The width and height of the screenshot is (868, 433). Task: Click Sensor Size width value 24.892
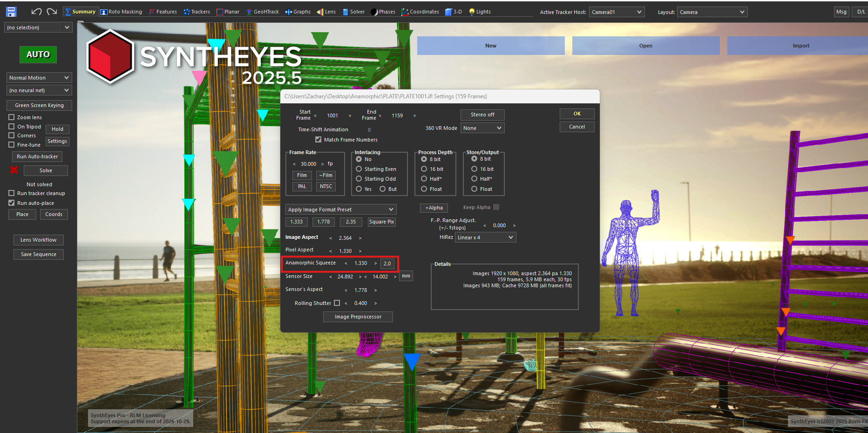click(345, 277)
